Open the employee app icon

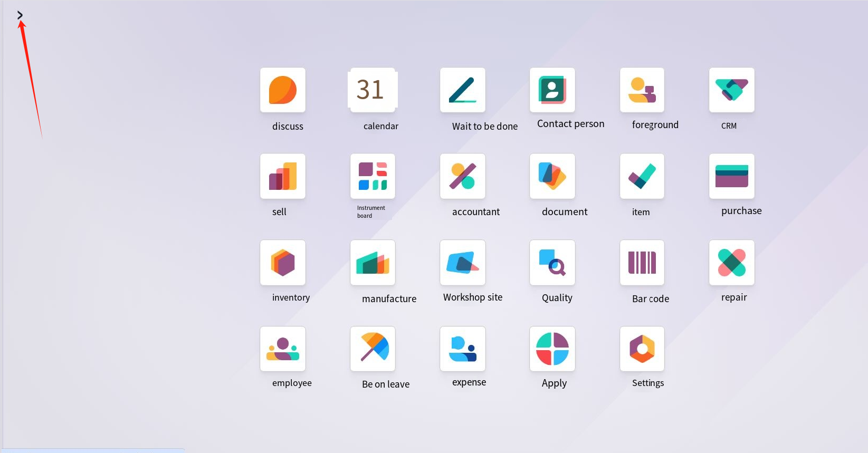(x=283, y=349)
